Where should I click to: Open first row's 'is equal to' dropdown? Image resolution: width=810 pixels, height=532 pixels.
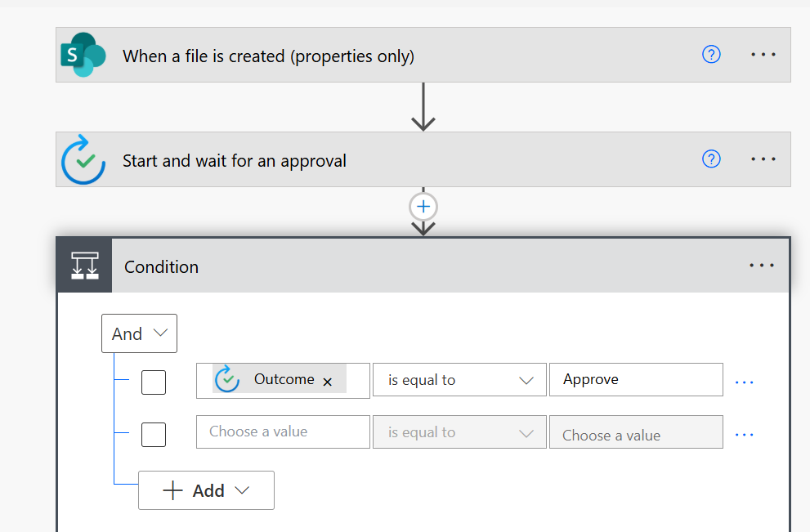(459, 380)
